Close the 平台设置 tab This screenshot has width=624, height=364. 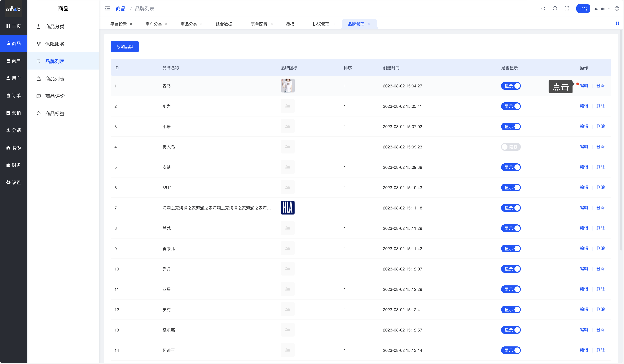(131, 24)
